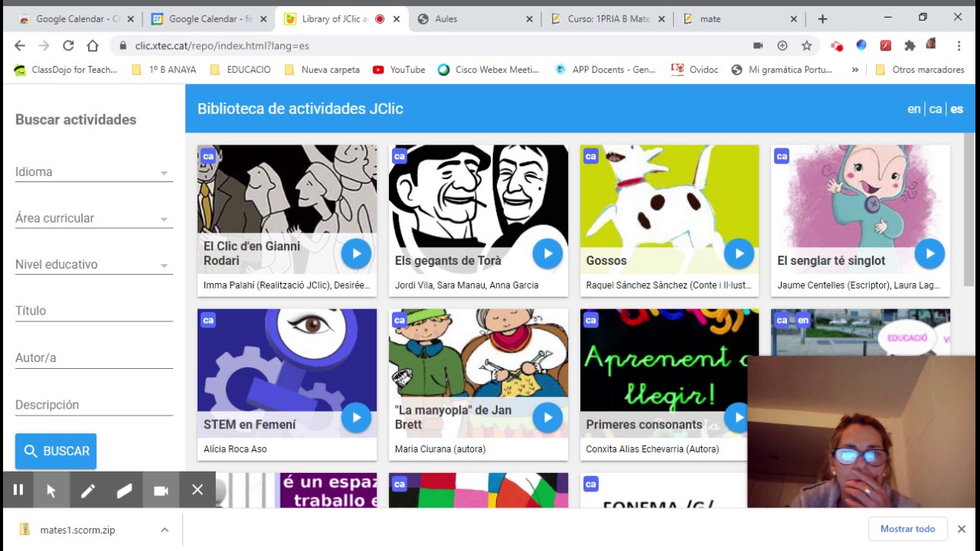Open the ClassDojo for Teach... bookmark
Viewport: 980px width, 551px height.
tap(66, 70)
